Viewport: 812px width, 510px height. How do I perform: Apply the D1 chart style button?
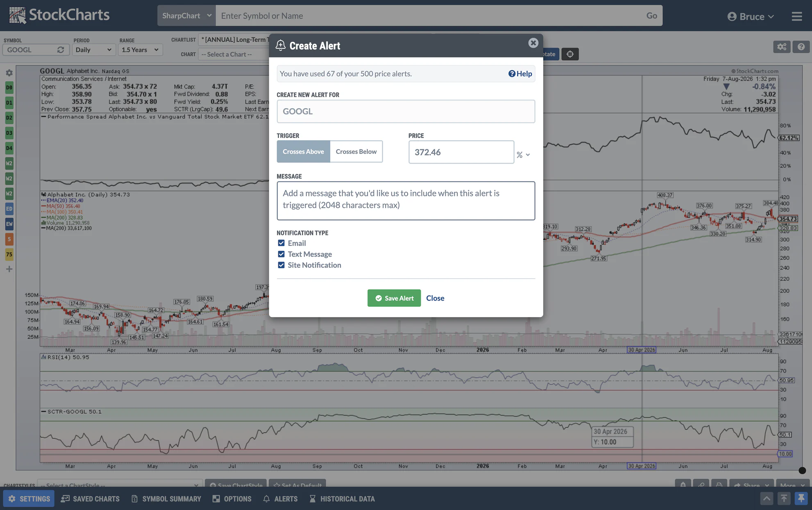click(x=9, y=102)
